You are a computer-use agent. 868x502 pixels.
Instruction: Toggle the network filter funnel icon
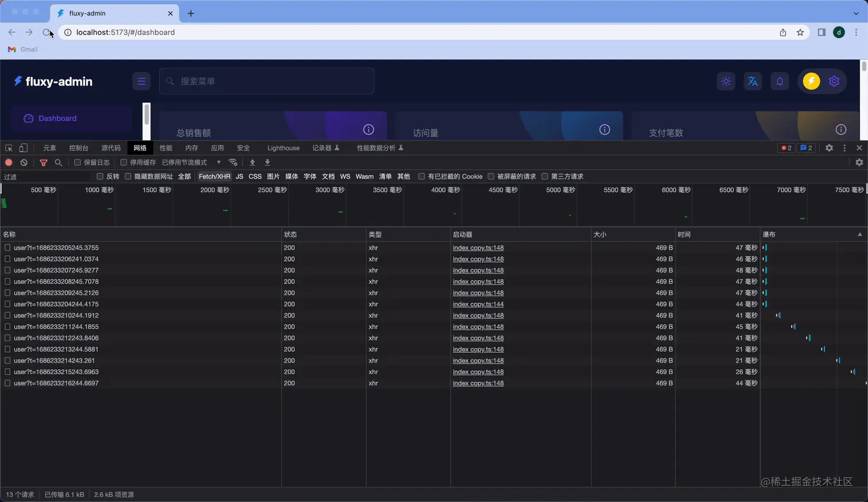pos(44,163)
